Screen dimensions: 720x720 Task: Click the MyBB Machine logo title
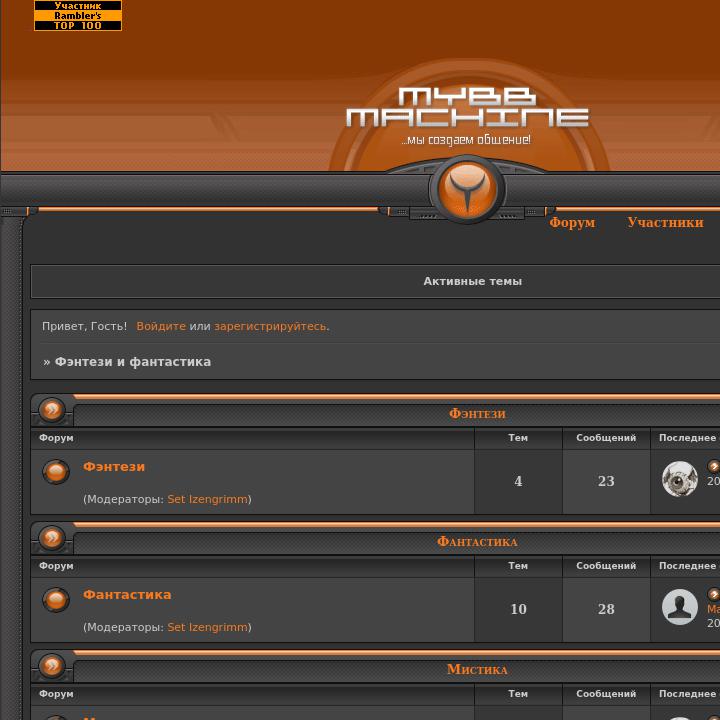tap(467, 107)
